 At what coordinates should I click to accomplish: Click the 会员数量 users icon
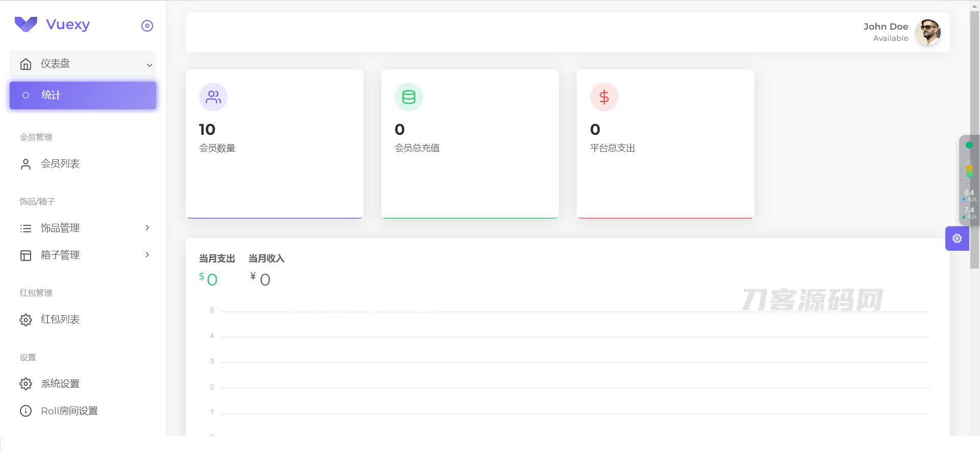213,97
